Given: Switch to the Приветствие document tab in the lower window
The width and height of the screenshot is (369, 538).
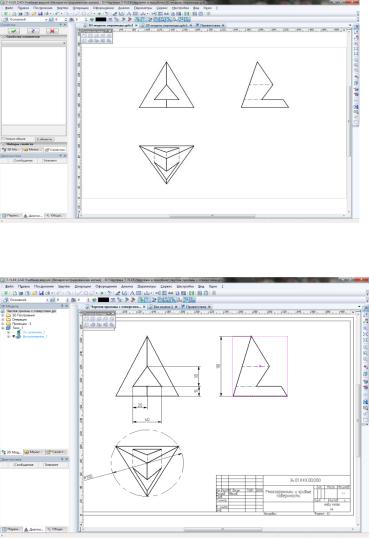Looking at the screenshot, I should pos(196,307).
